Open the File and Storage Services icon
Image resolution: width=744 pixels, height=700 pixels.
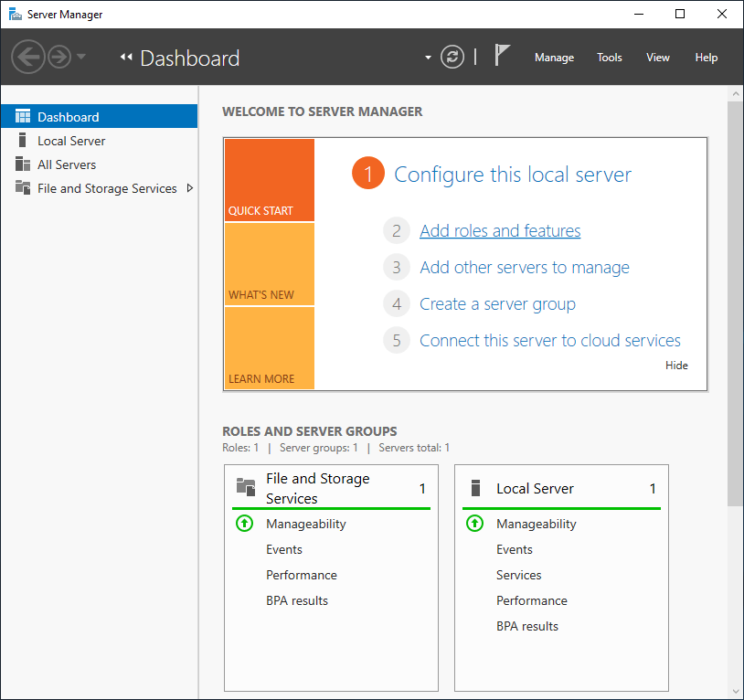[x=23, y=188]
